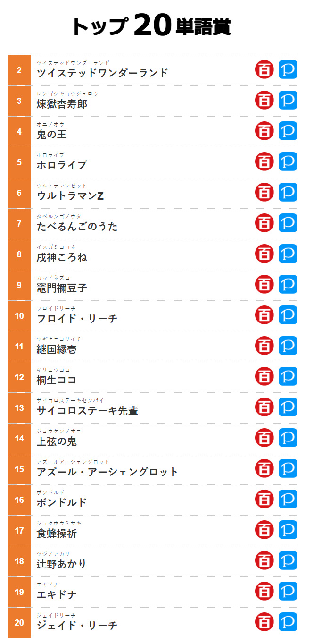The height and width of the screenshot is (644, 314).
Task: Open the 百 encyclopedia icon for ウルトラマンZ
Action: pos(264,192)
